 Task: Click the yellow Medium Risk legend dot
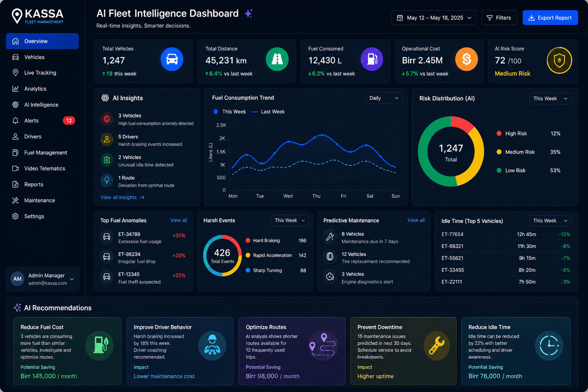pyautogui.click(x=499, y=152)
